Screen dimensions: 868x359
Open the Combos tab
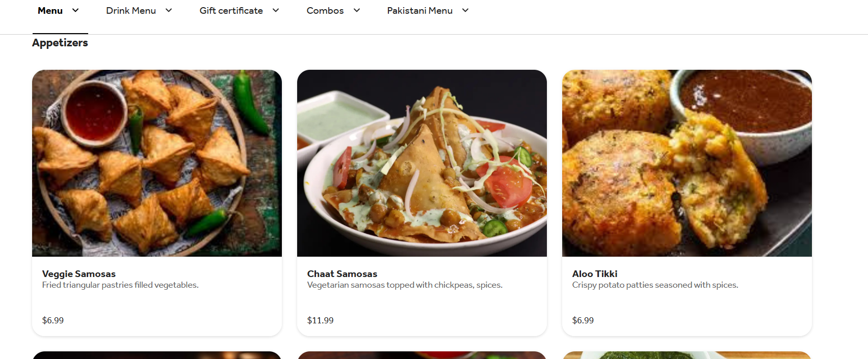pyautogui.click(x=325, y=10)
